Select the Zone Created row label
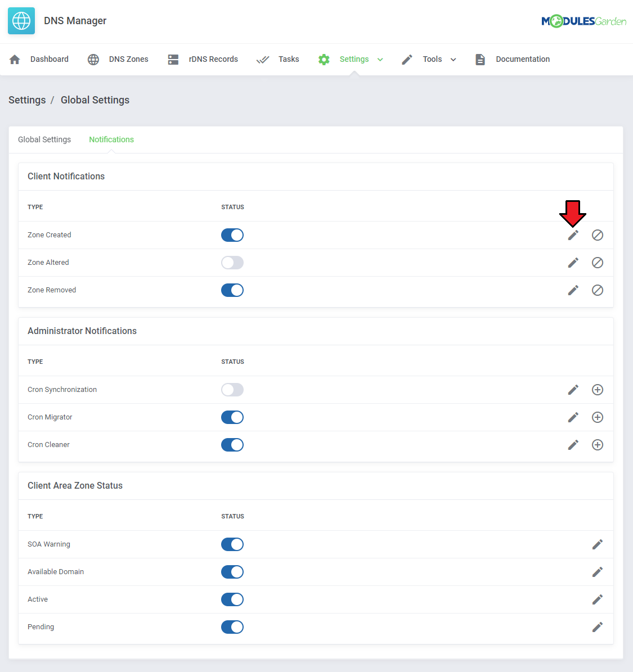 [x=50, y=235]
